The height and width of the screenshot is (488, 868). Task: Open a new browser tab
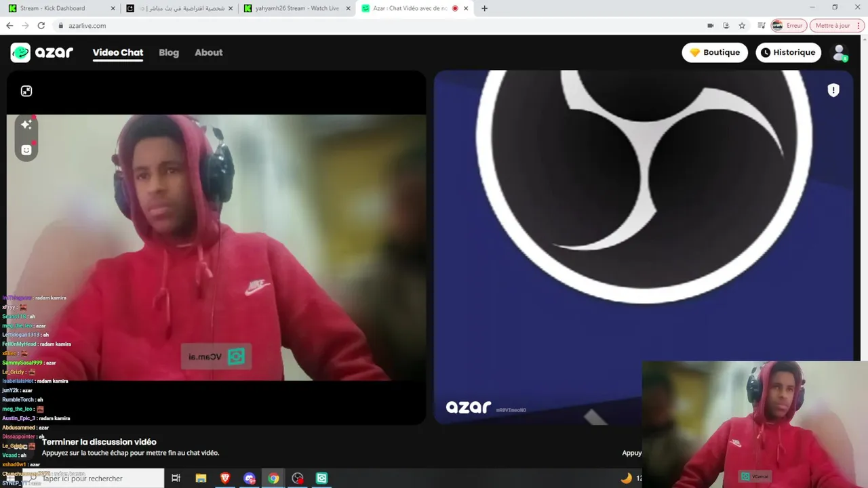tap(484, 8)
